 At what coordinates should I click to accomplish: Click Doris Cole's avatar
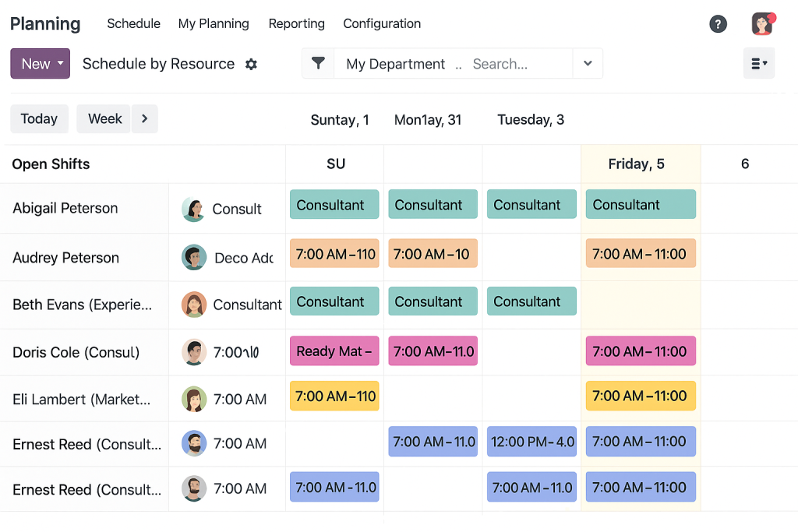(x=194, y=352)
